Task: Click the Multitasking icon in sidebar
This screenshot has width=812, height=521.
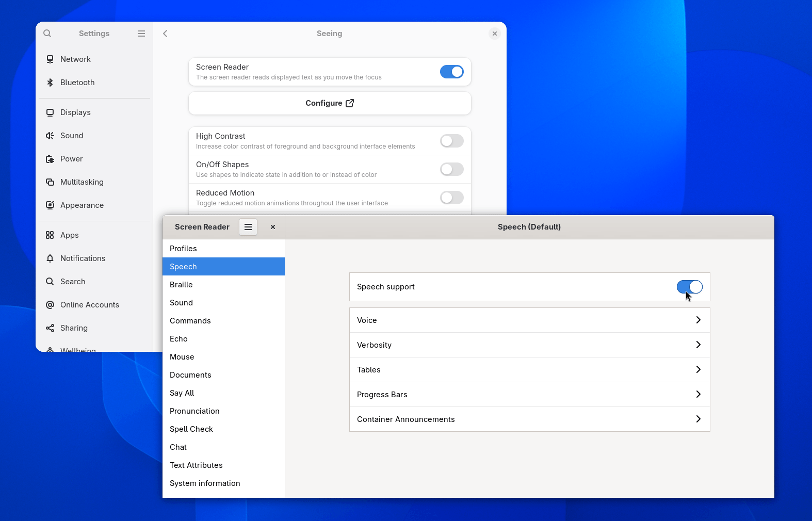Action: pos(50,182)
